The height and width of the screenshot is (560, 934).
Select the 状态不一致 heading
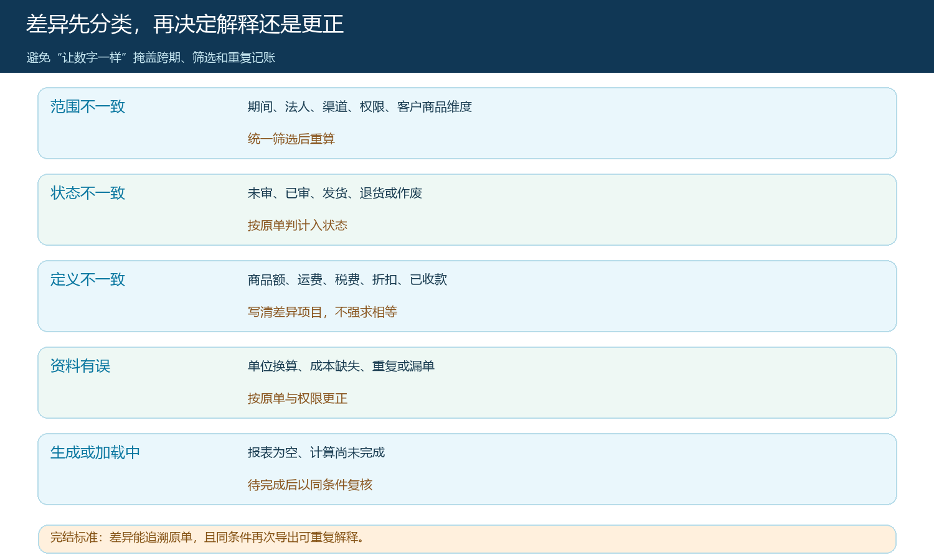(88, 193)
